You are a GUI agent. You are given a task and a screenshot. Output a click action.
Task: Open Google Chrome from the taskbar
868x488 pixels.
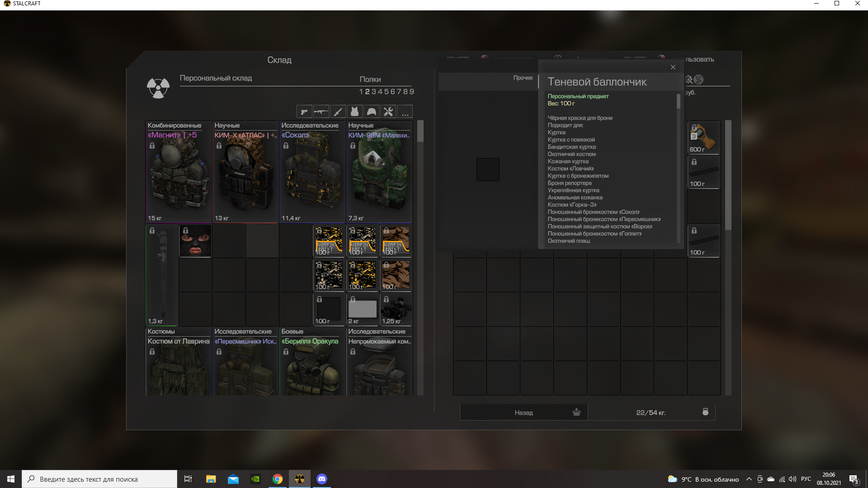278,479
